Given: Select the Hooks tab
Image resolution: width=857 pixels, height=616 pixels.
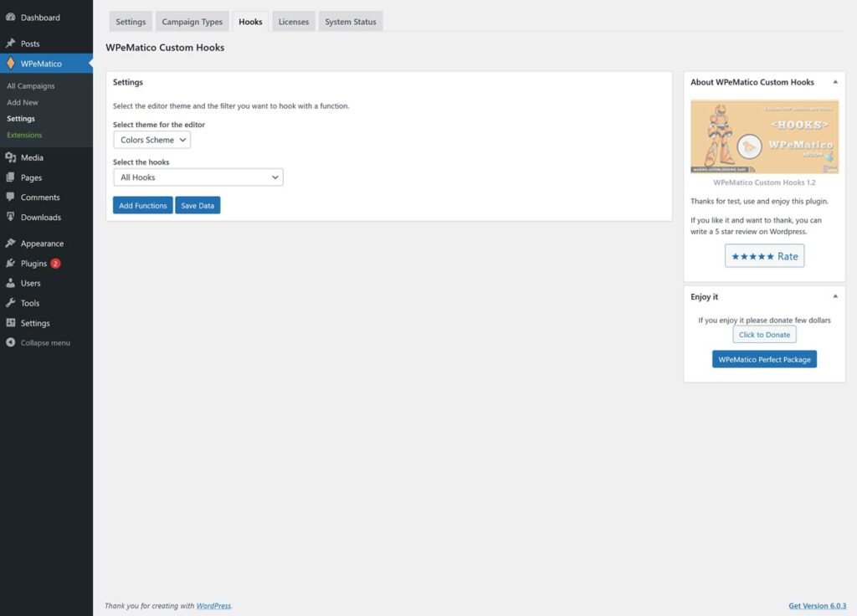Looking at the screenshot, I should point(250,22).
